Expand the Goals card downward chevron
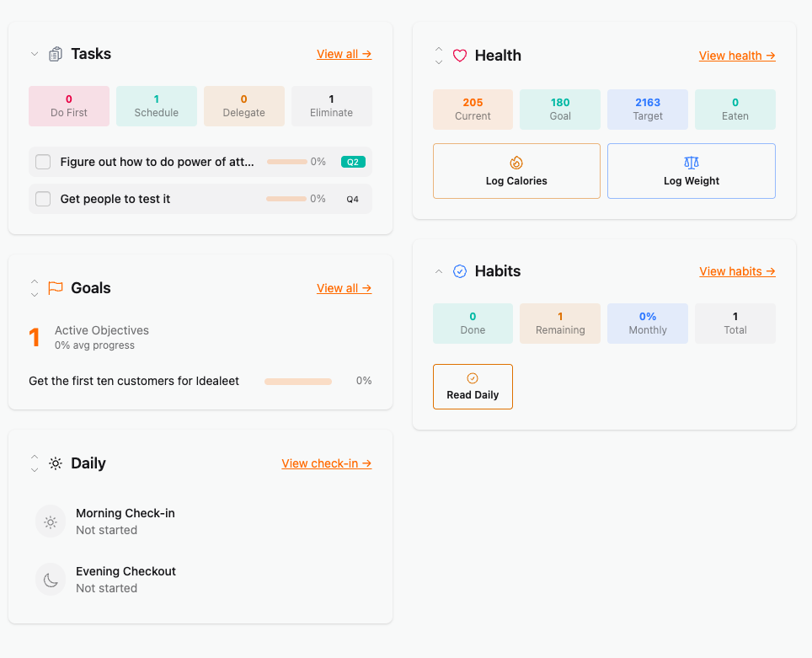The width and height of the screenshot is (812, 658). 34,294
